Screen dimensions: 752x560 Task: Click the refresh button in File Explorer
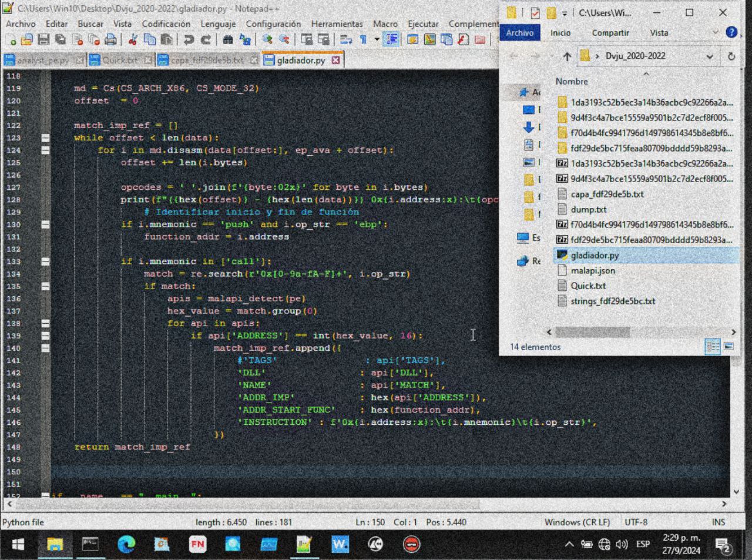[x=731, y=56]
